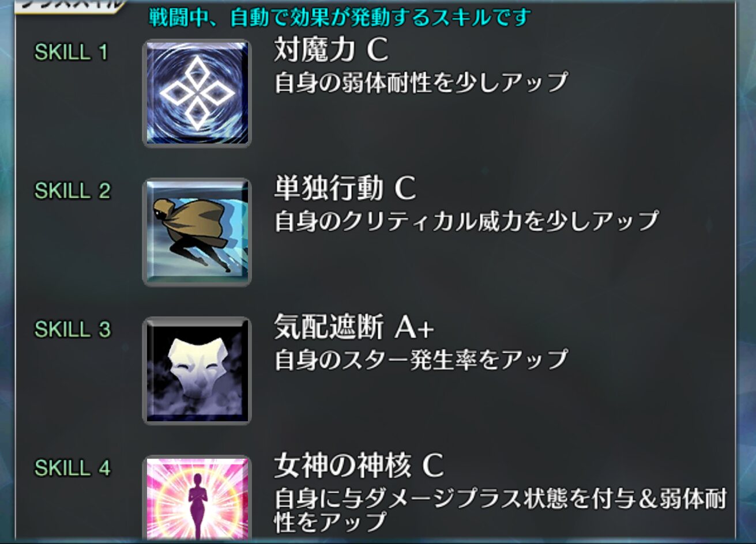Tap the 気配遮断 white mask icon
This screenshot has height=544, width=756.
[x=197, y=371]
